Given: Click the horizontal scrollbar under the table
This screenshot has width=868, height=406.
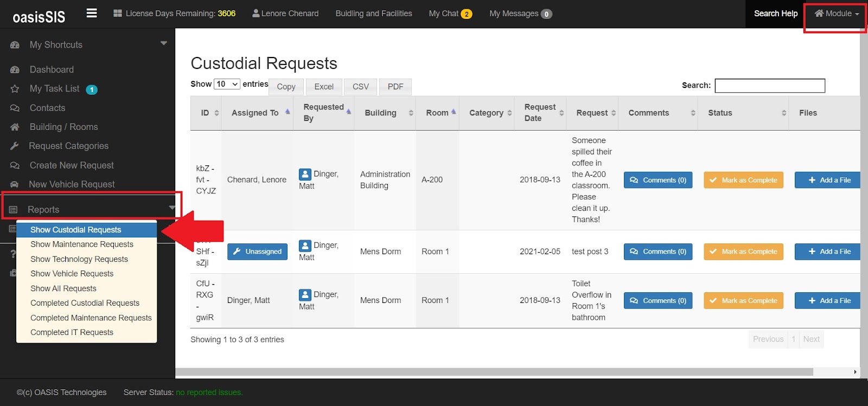Looking at the screenshot, I should coord(494,372).
